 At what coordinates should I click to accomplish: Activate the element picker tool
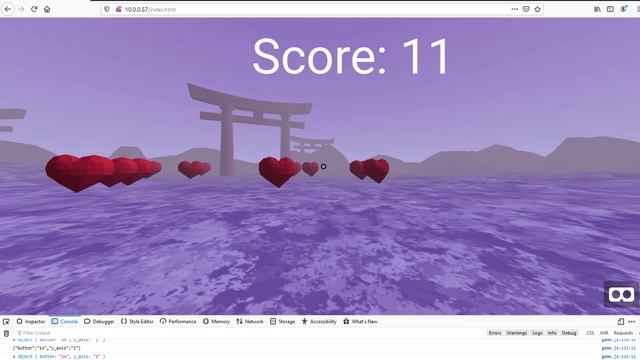click(x=6, y=322)
